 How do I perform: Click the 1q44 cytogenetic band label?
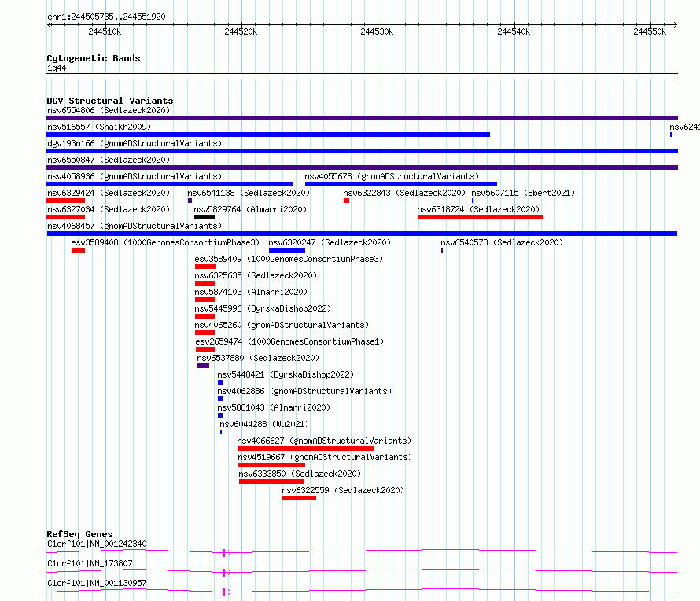[x=57, y=68]
